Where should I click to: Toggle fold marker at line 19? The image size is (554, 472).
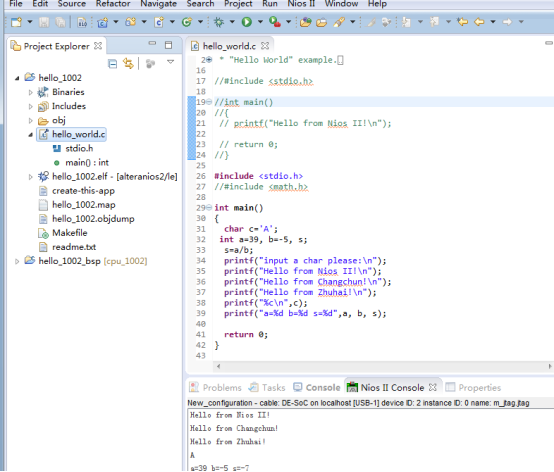(x=209, y=102)
